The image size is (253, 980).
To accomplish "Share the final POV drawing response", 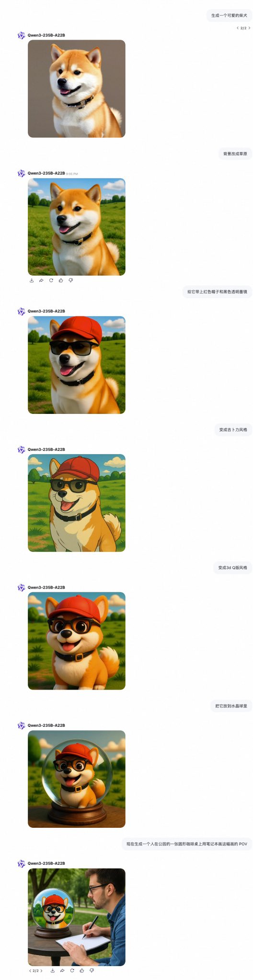I will coord(62,970).
